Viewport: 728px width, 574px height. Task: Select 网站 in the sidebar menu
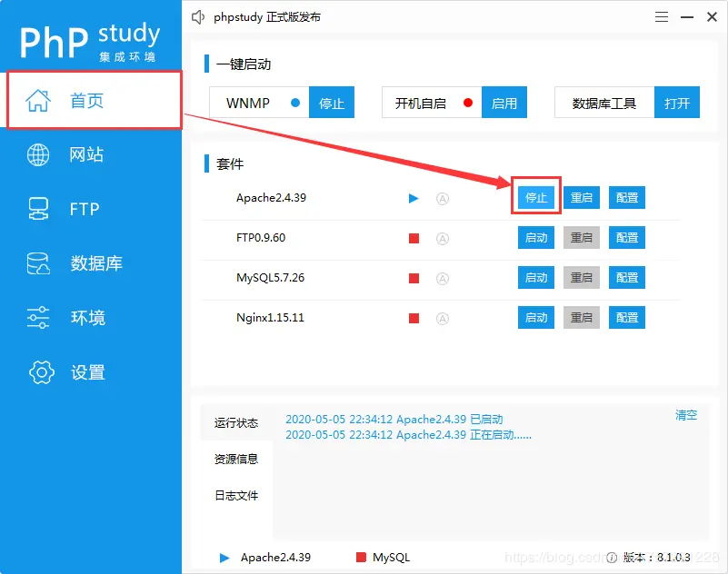[x=87, y=154]
